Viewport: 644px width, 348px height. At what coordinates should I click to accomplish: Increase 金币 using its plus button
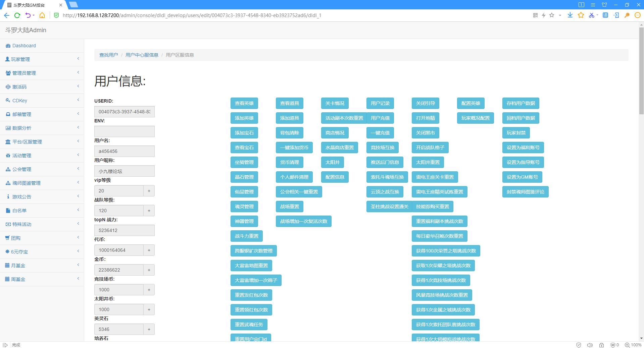(x=149, y=270)
